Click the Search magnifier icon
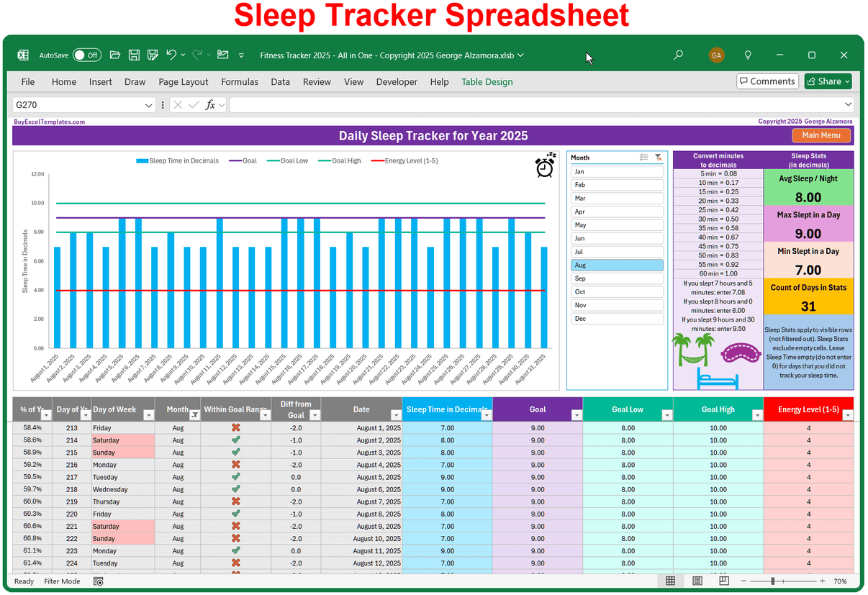868x595 pixels. (677, 55)
